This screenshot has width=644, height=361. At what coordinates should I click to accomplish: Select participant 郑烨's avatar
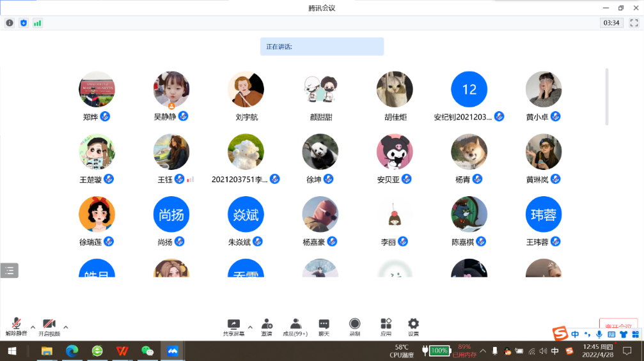(97, 89)
